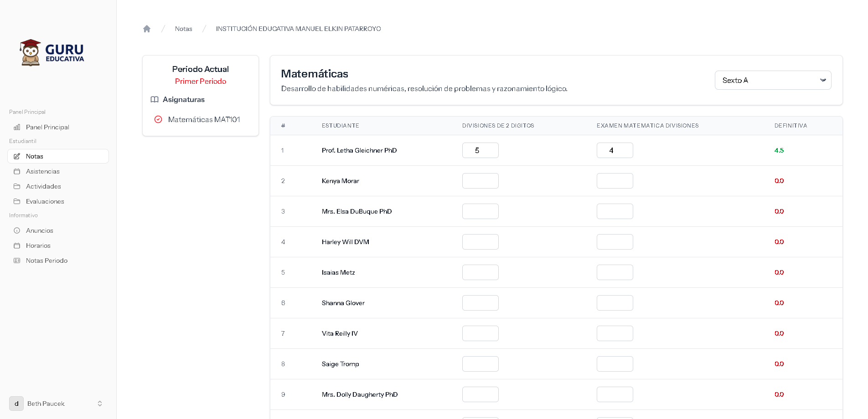This screenshot has width=868, height=419.
Task: Click the Notas breadcrumb link
Action: (183, 29)
